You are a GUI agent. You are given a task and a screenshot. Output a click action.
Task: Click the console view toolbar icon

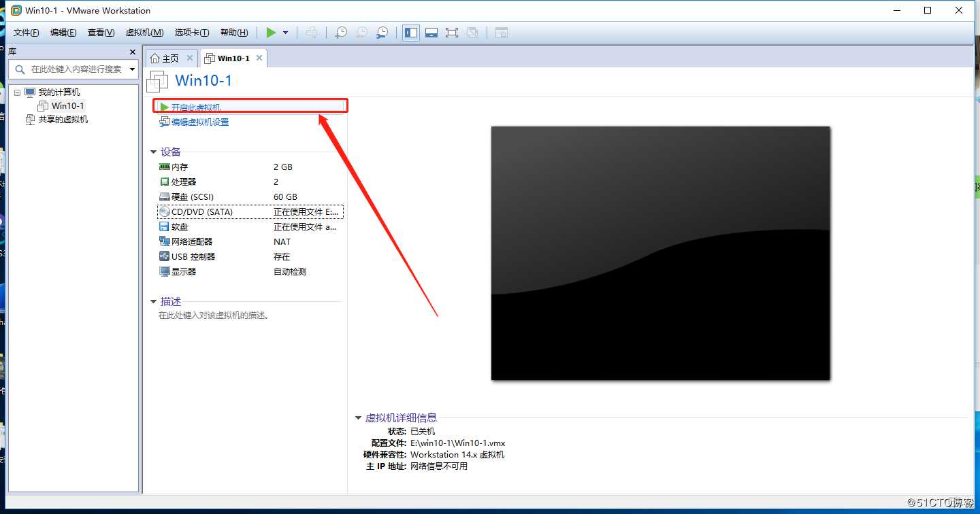[502, 33]
